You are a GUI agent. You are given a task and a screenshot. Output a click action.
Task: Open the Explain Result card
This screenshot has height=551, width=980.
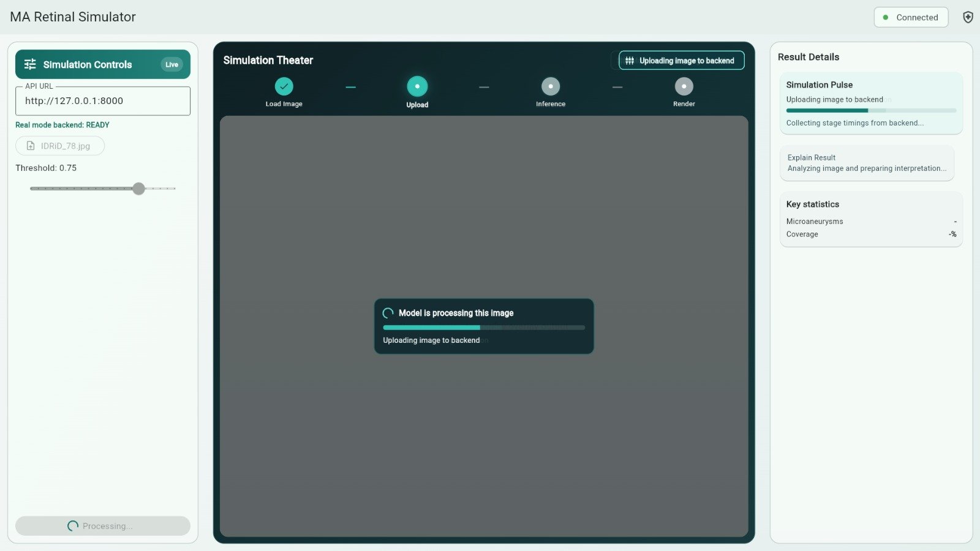click(x=866, y=163)
